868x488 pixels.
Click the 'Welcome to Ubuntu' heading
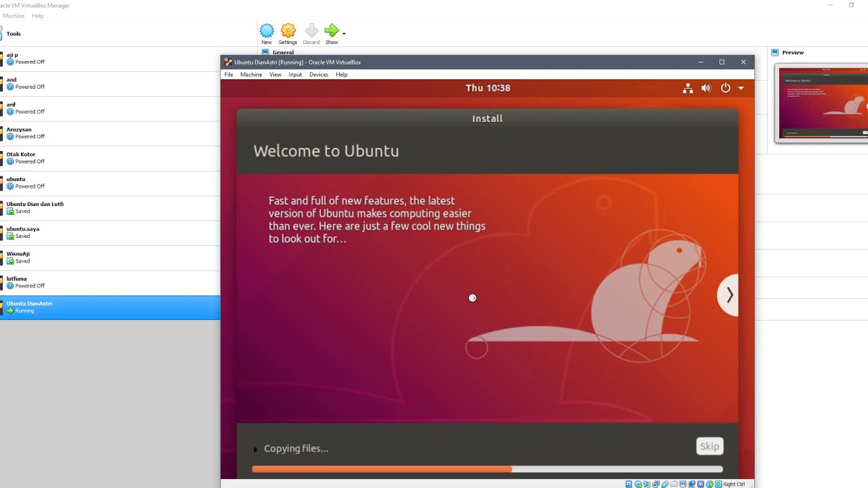coord(326,150)
